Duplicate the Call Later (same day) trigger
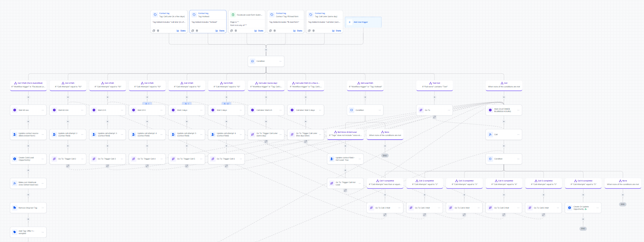The height and width of the screenshot is (242, 644). (x=309, y=31)
